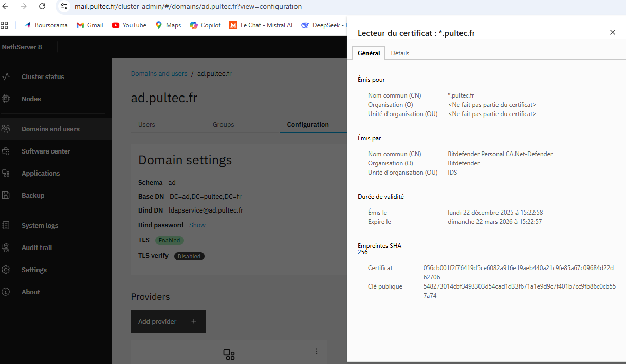This screenshot has height=364, width=626.
Task: Click the browser address bar URL
Action: (188, 7)
